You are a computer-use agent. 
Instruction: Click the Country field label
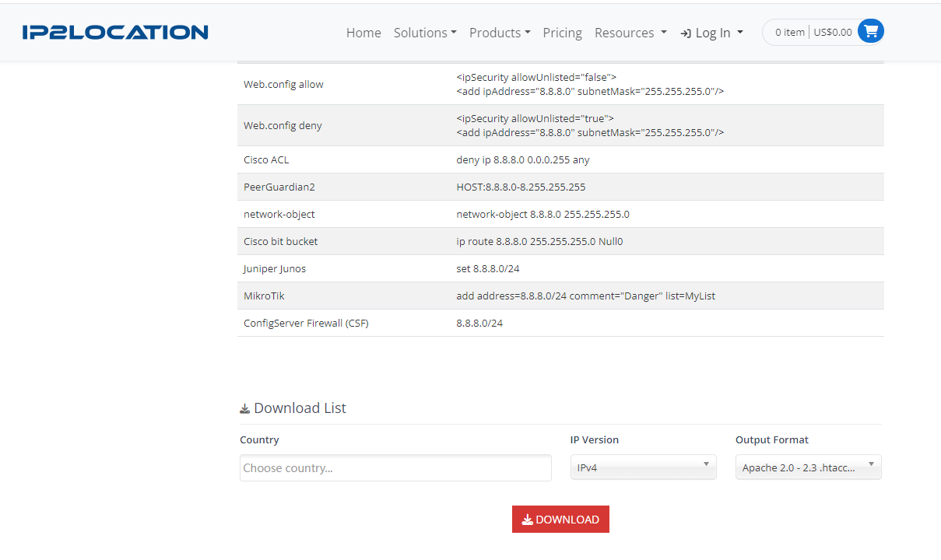click(x=259, y=440)
